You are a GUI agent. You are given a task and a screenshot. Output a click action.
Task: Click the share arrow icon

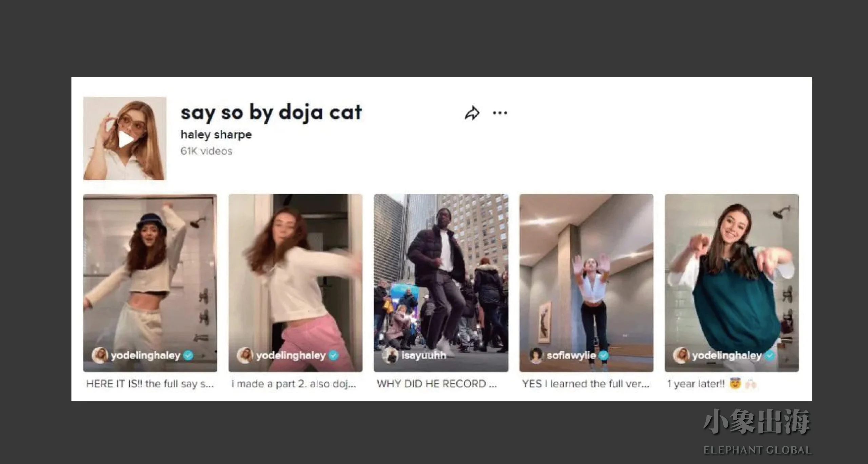pos(472,113)
